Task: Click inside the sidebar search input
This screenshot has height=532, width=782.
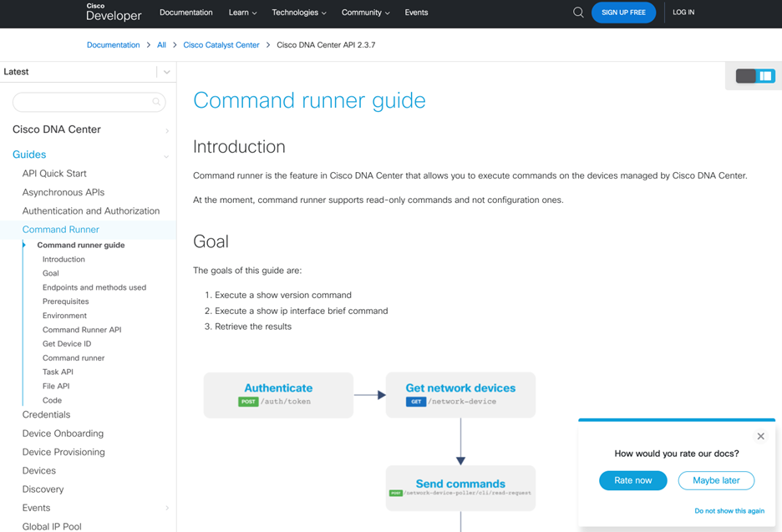Action: (82, 102)
